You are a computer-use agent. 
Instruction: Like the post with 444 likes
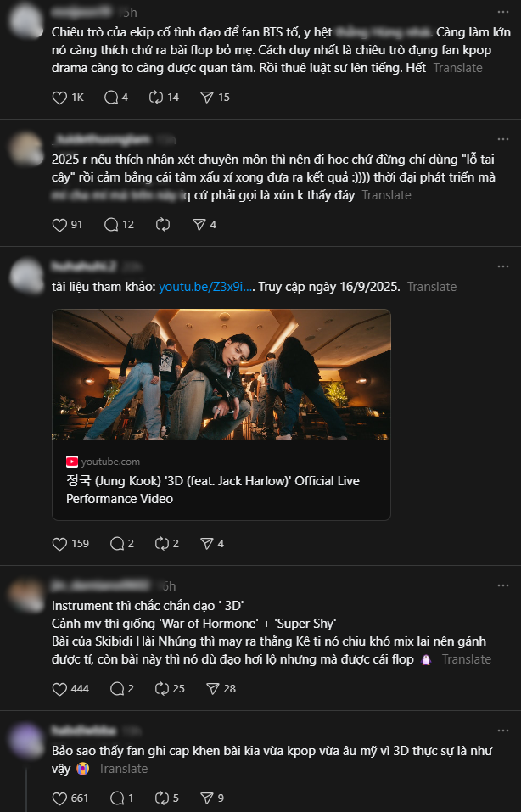point(59,688)
